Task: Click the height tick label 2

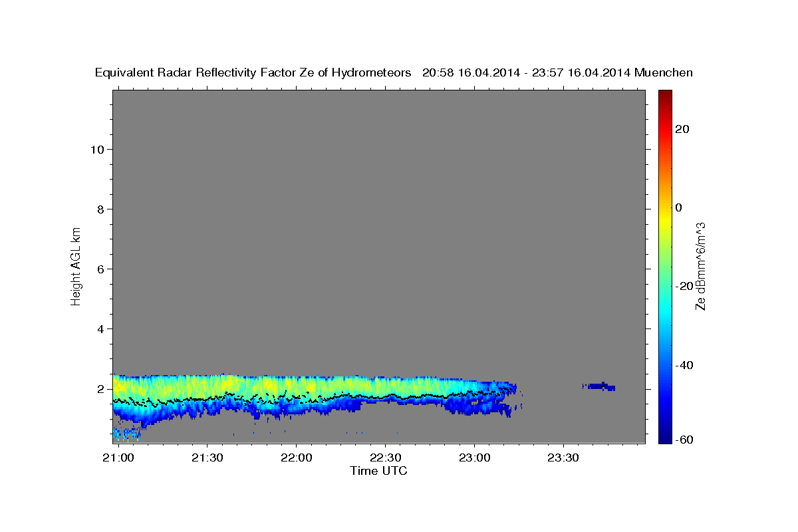Action: pyautogui.click(x=100, y=389)
